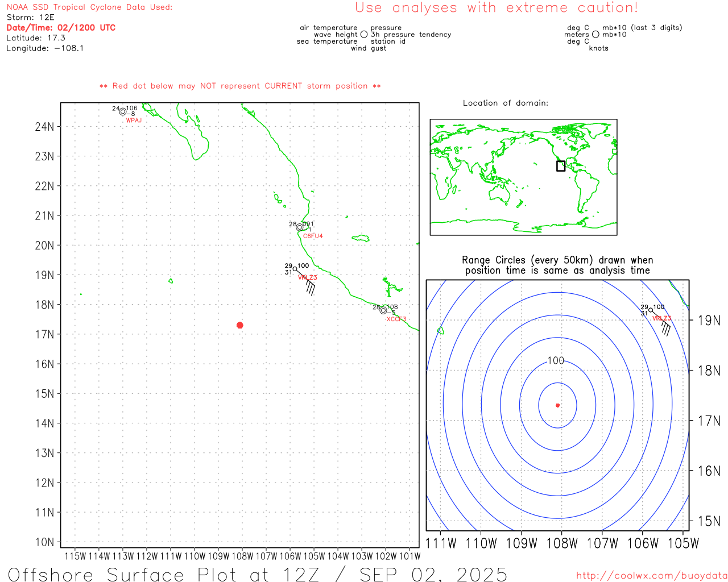Click the black domain rectangle on world map
The image size is (728, 582).
coord(561,166)
